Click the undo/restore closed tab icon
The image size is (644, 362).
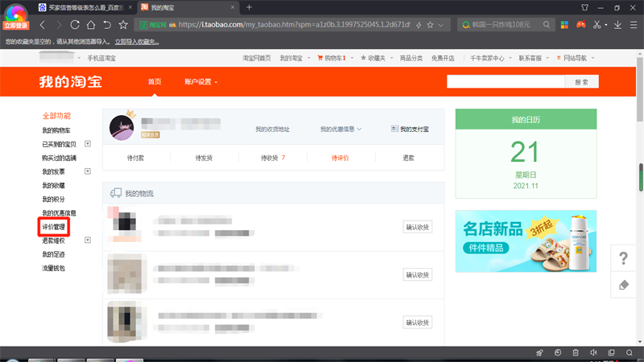point(107,25)
